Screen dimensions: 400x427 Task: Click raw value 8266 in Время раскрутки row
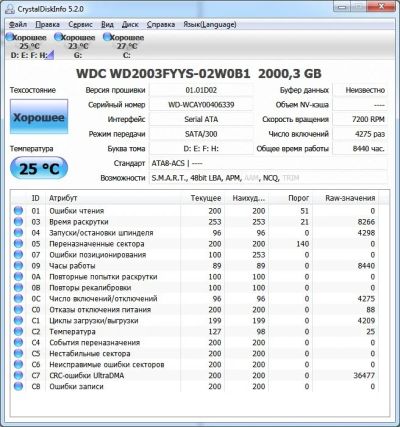pos(366,222)
